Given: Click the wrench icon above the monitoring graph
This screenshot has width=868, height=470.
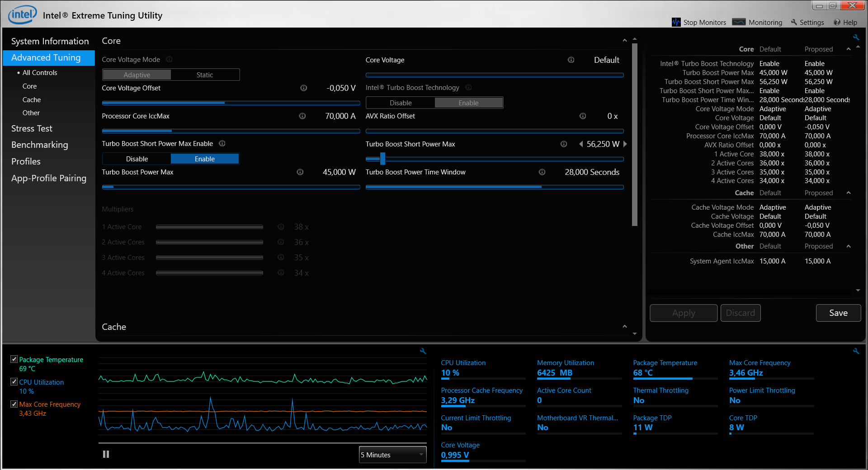Looking at the screenshot, I should (423, 351).
